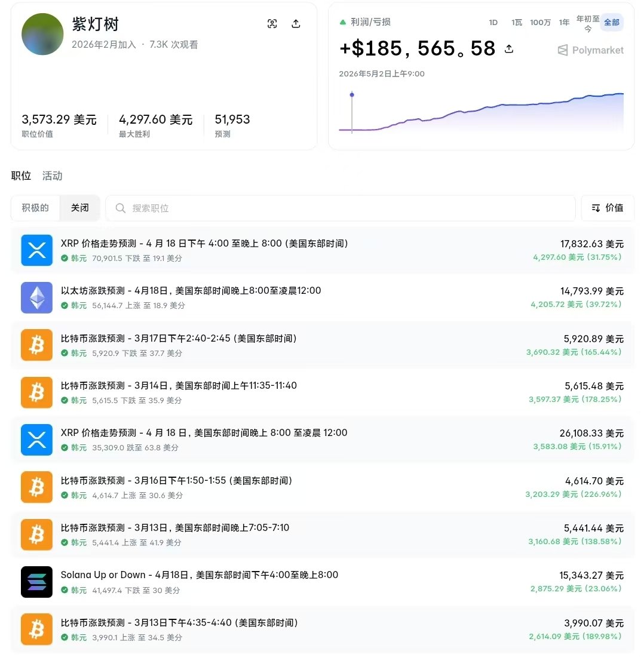Click the profile share upload icon
644x657 pixels.
coord(296,23)
